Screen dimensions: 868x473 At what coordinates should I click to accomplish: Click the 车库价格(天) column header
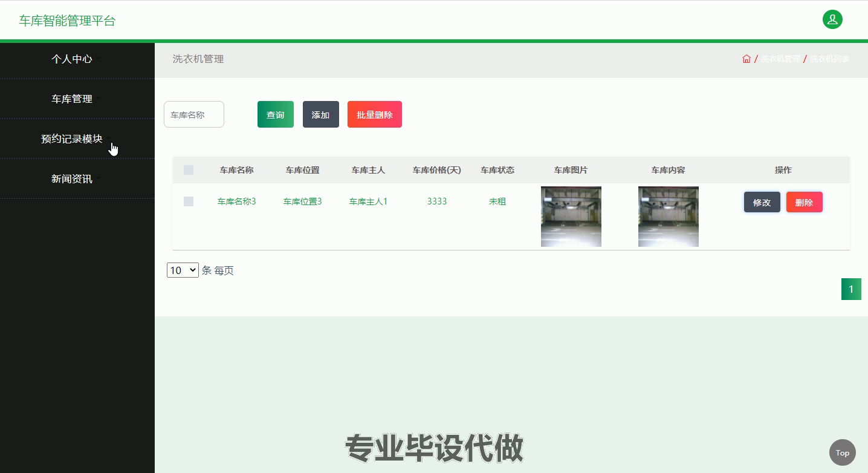[437, 170]
